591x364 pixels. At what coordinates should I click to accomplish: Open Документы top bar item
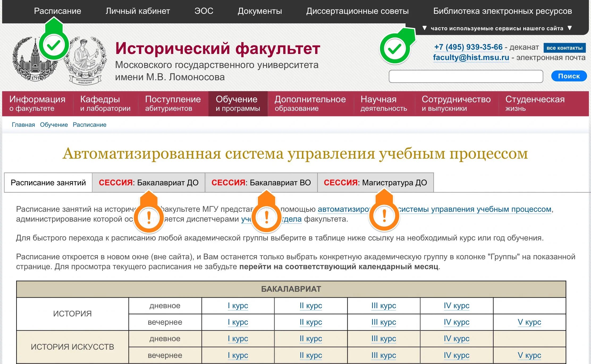coord(260,11)
